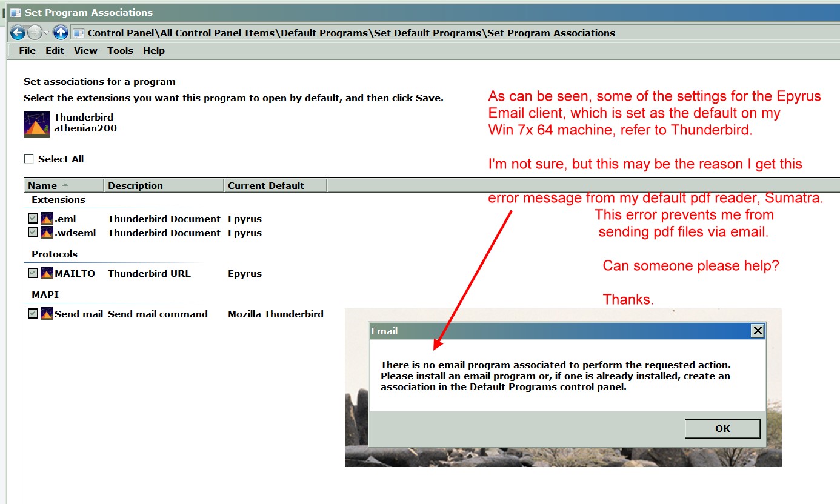Screen dimensions: 840x504
Task: Click Epyrus default in .eml row
Action: tap(245, 219)
